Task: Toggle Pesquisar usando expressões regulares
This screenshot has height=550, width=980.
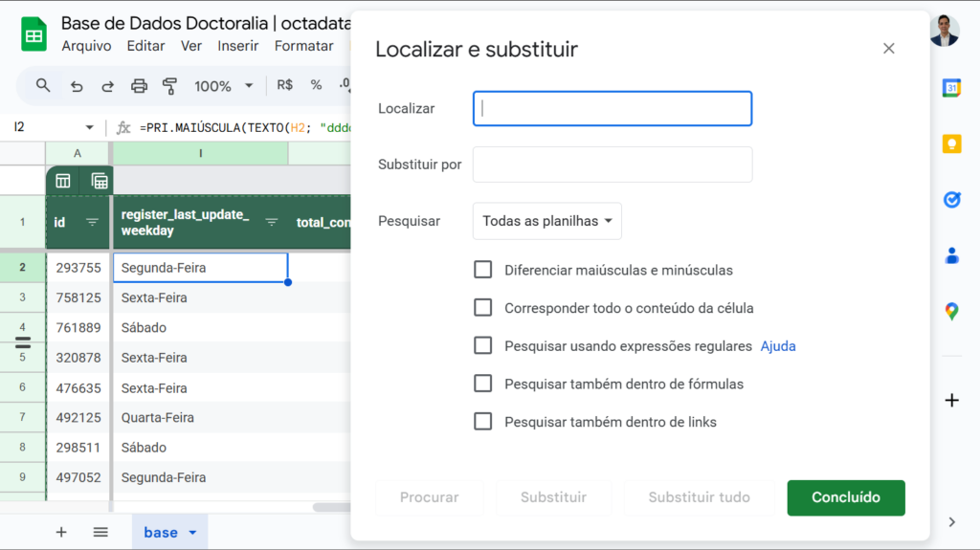Action: [x=482, y=345]
